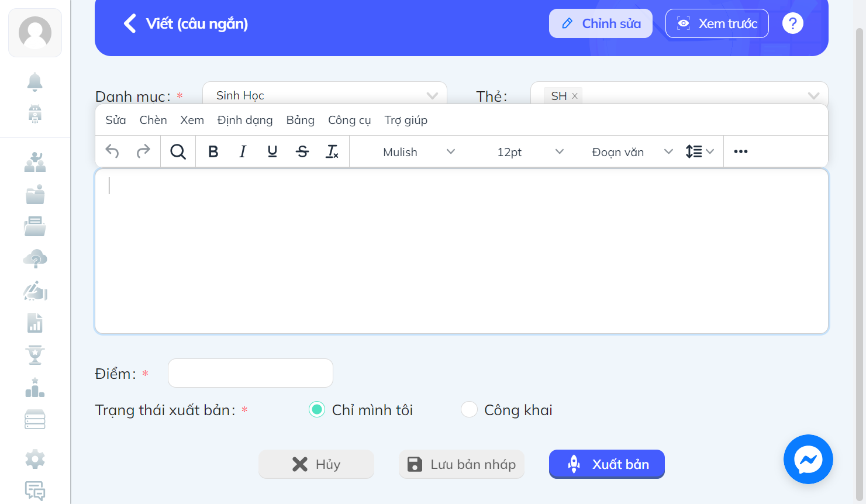
Task: Click the undo arrow in editor toolbar
Action: pos(112,152)
